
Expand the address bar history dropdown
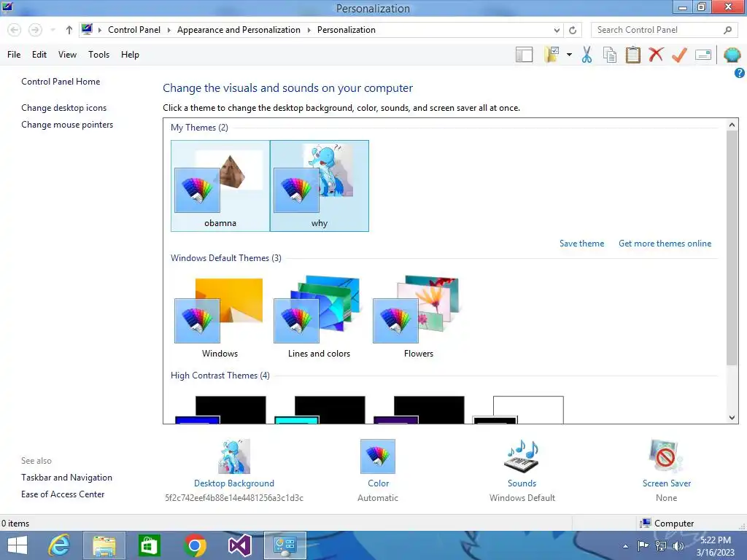click(x=557, y=30)
